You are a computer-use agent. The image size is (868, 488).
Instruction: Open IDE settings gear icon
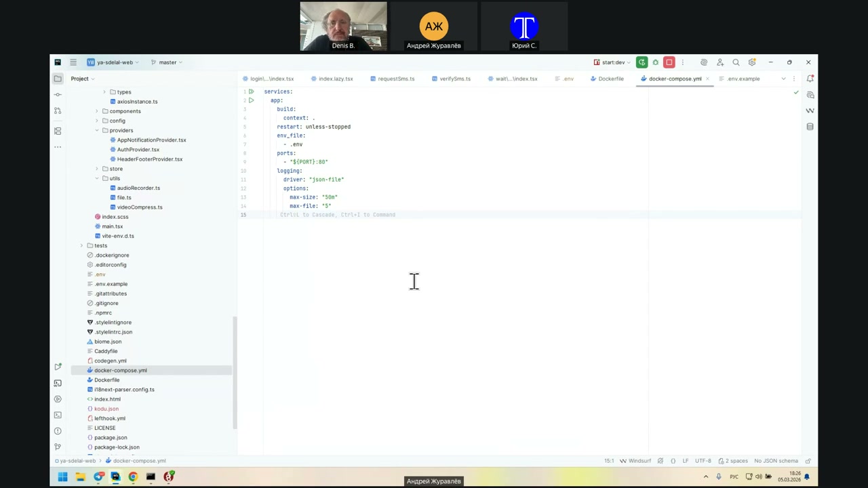click(x=752, y=62)
